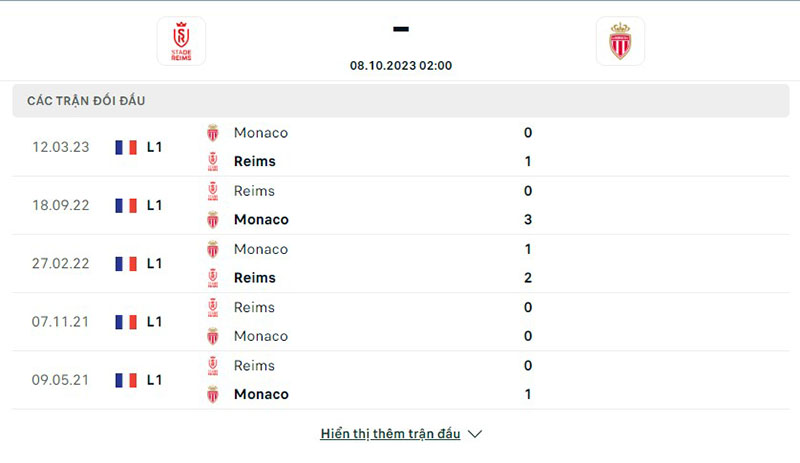Click Monaco crest in 12.03.23 match
This screenshot has width=800, height=463.
212,132
